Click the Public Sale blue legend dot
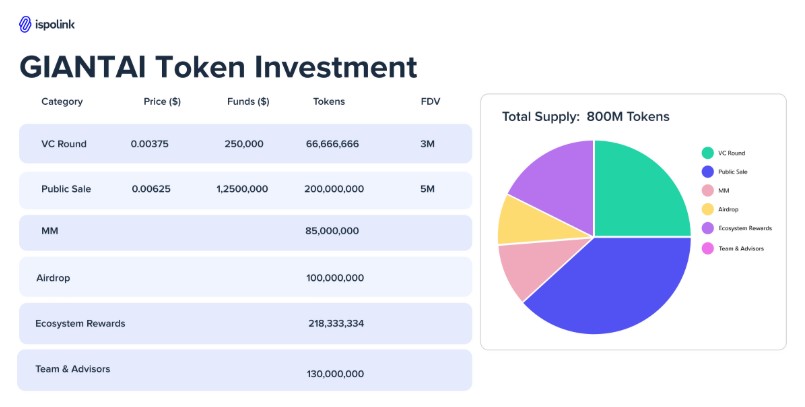This screenshot has height=407, width=805. [708, 172]
